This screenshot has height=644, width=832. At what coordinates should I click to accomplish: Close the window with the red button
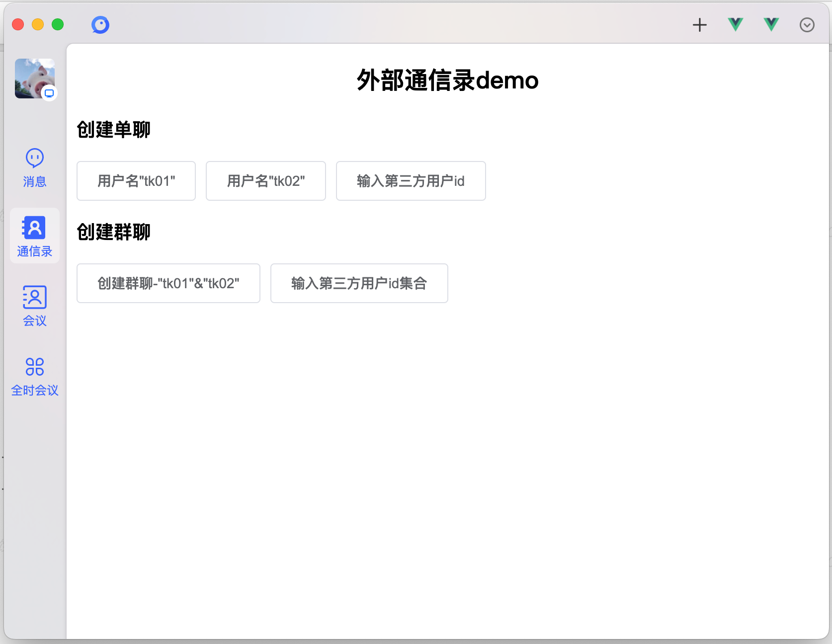point(18,24)
